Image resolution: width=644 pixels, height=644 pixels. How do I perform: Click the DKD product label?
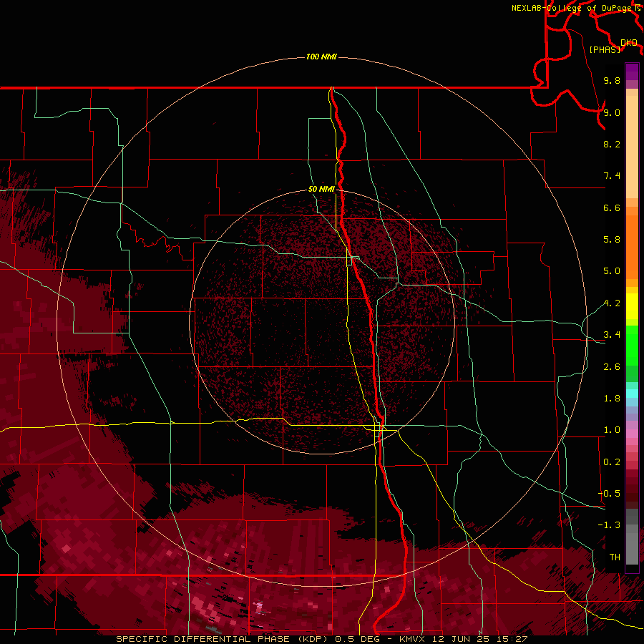629,43
